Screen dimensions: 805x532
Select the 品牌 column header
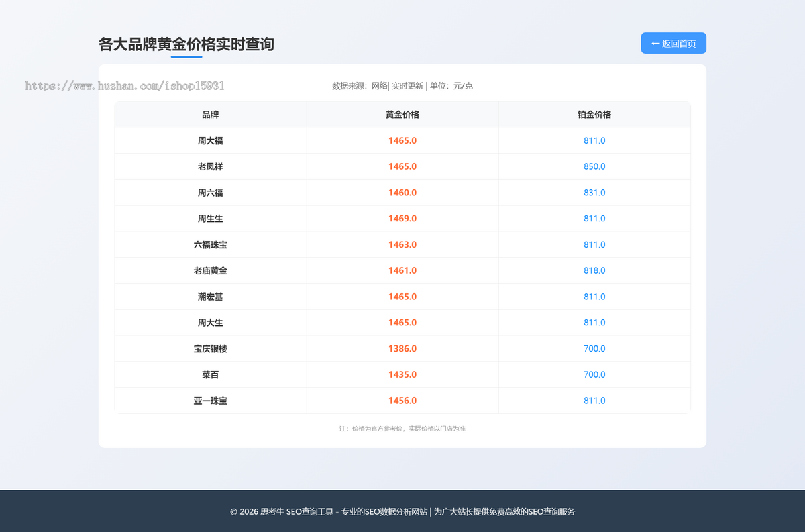[211, 115]
